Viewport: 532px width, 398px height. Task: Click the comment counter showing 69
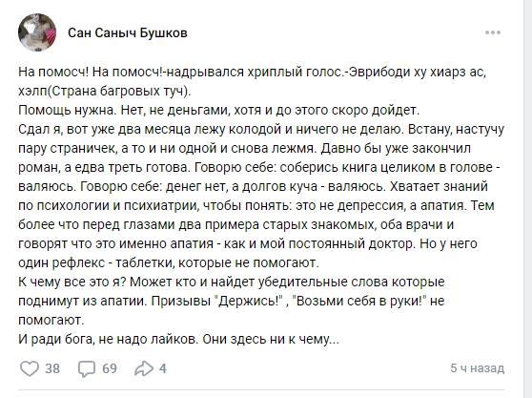[110, 368]
